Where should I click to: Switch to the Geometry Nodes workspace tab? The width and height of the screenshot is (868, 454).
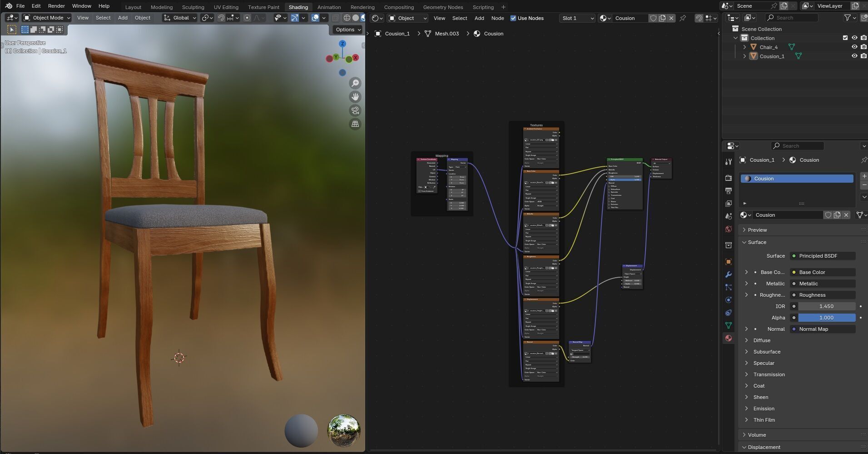(x=443, y=7)
